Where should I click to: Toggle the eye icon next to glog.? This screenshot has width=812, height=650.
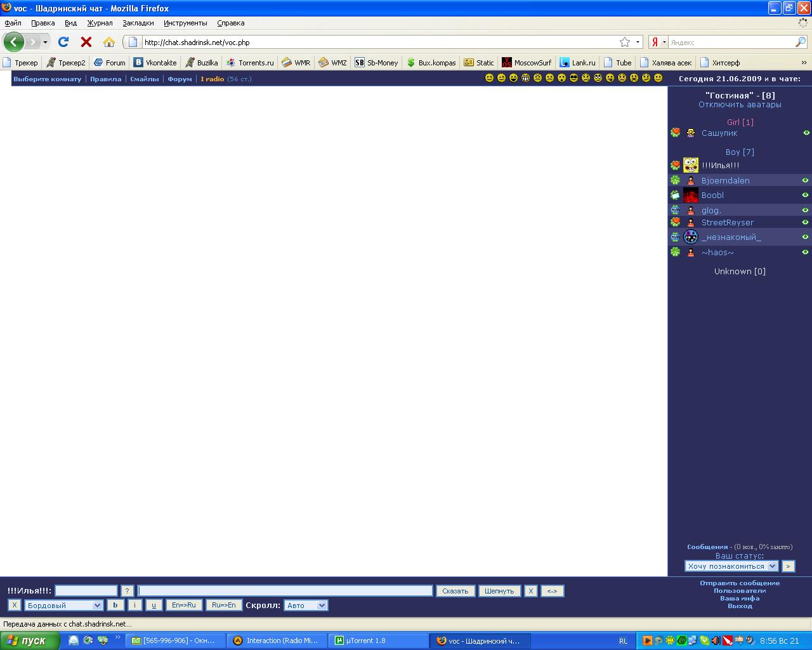pyautogui.click(x=806, y=210)
